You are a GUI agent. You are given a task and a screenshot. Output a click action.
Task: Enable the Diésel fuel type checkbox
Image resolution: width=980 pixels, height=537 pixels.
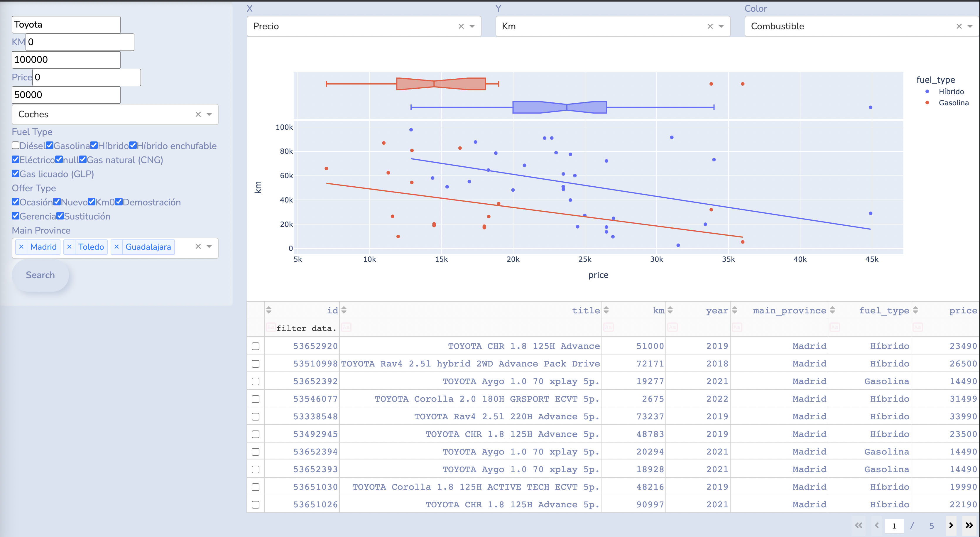16,145
